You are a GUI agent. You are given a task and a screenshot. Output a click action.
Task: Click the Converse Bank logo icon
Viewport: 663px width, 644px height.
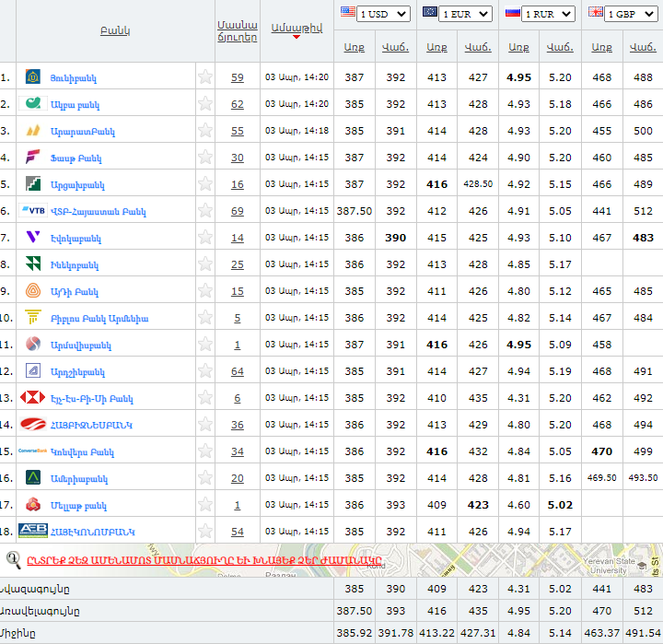[x=33, y=451]
